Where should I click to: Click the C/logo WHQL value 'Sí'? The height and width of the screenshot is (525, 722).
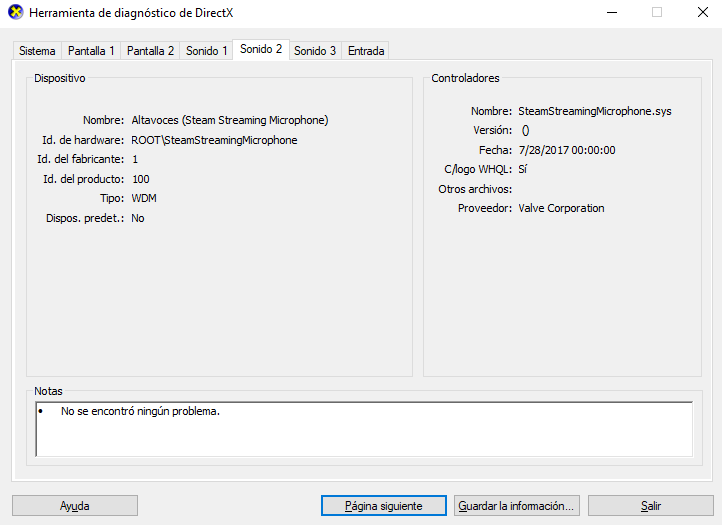[x=522, y=169]
